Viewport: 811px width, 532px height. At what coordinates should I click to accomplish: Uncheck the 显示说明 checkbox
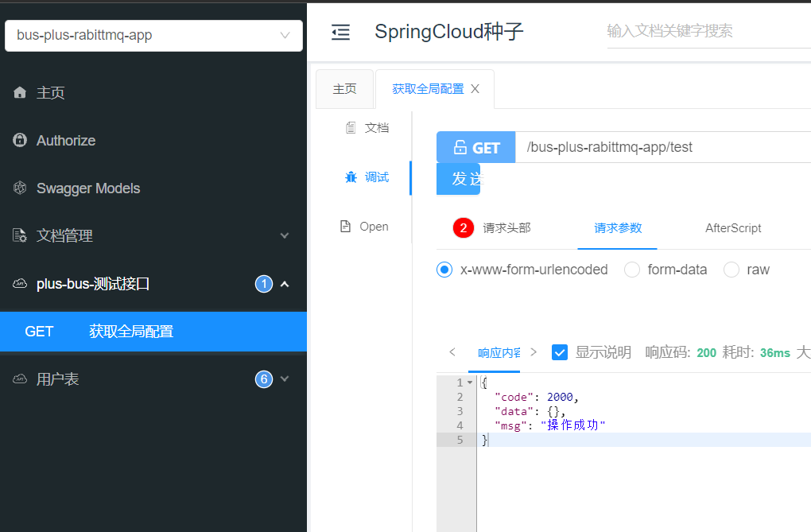[x=560, y=352]
